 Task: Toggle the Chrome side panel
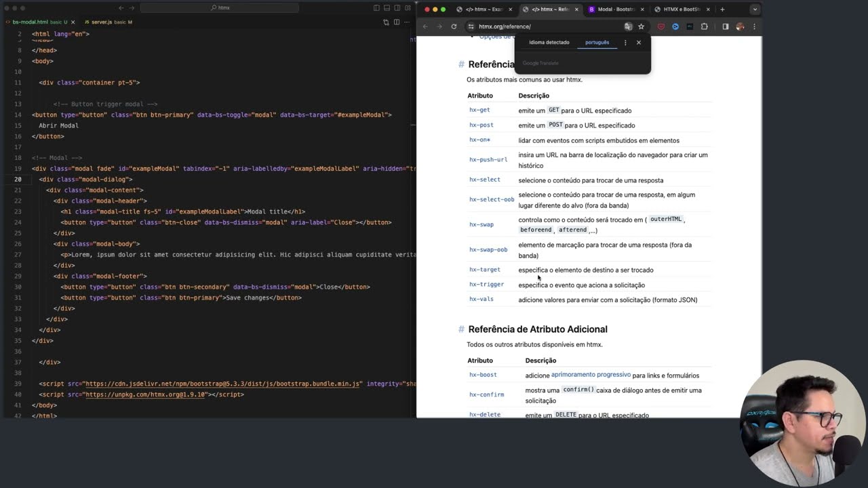725,26
